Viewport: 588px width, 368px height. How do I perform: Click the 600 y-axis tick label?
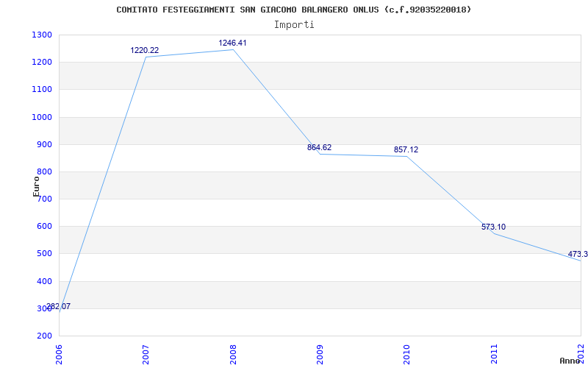(x=44, y=227)
